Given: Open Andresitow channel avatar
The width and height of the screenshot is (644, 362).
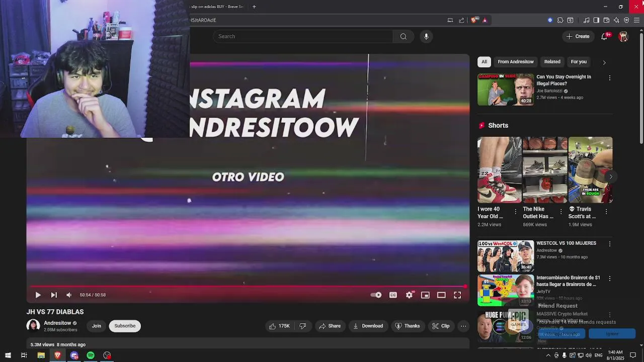Looking at the screenshot, I should pos(33,326).
